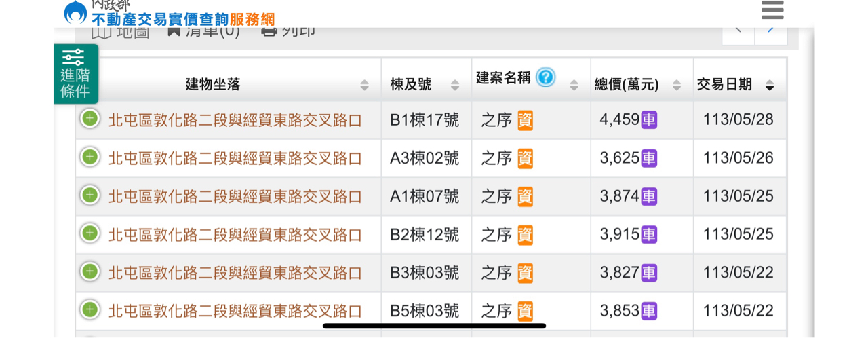Click 車 badge next to 3,625

pos(649,158)
